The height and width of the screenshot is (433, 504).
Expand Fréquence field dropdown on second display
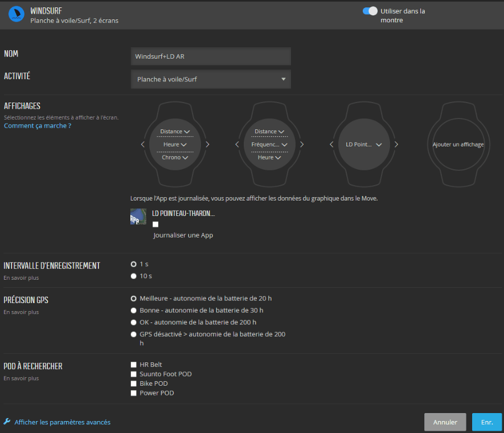[269, 145]
